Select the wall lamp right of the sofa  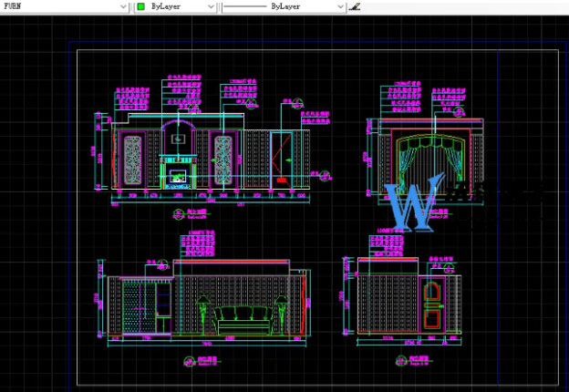[284, 305]
